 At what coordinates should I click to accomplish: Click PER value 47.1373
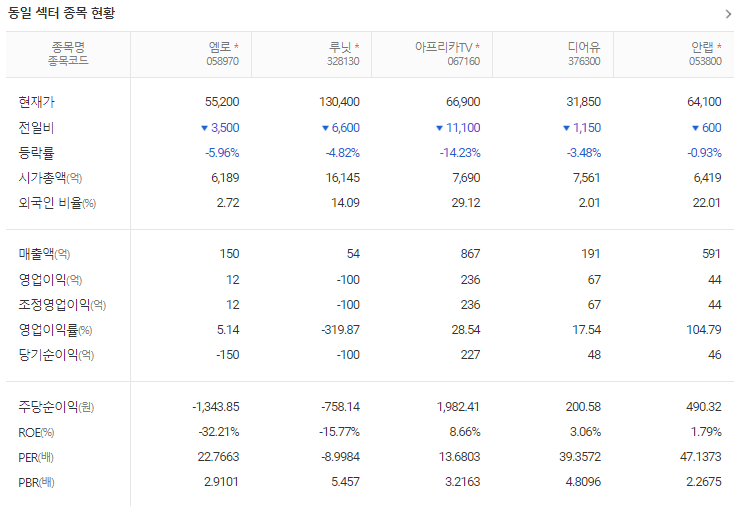click(700, 457)
